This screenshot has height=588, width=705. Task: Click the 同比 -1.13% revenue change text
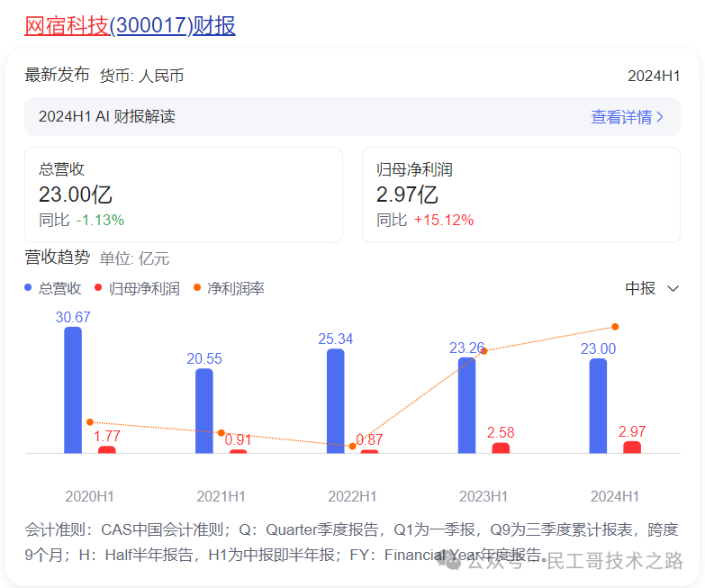[81, 221]
